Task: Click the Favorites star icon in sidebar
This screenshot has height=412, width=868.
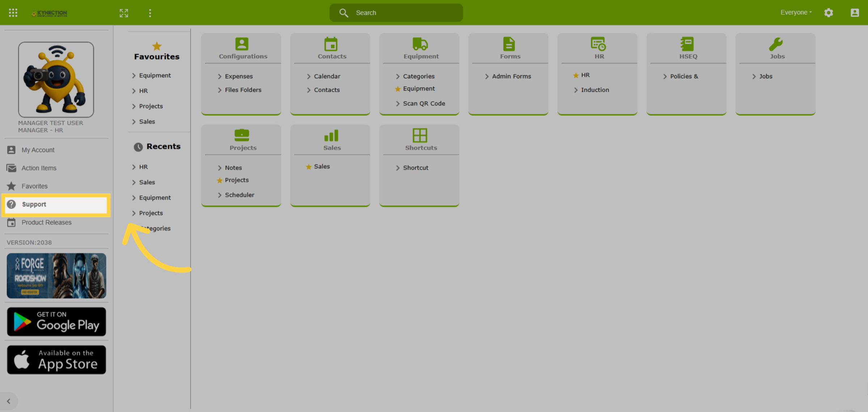Action: point(12,186)
